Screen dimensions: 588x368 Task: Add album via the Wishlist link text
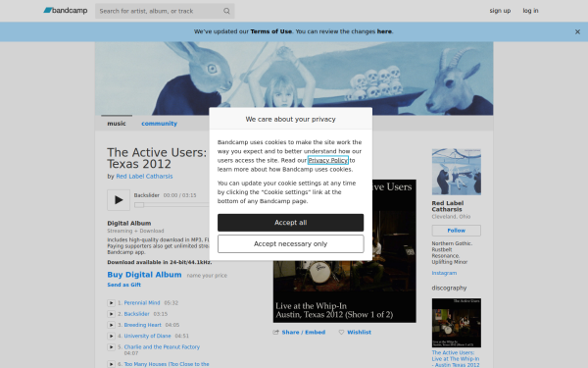(359, 333)
